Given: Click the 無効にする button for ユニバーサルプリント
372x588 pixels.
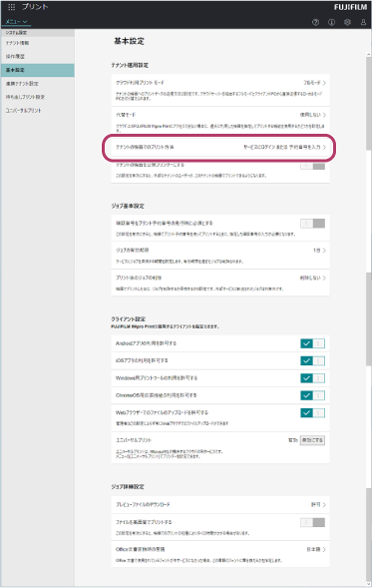Looking at the screenshot, I should tap(312, 440).
